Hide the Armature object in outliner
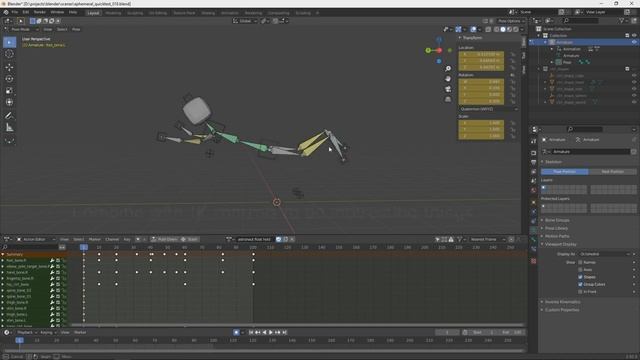This screenshot has width=640, height=360. coord(634,42)
